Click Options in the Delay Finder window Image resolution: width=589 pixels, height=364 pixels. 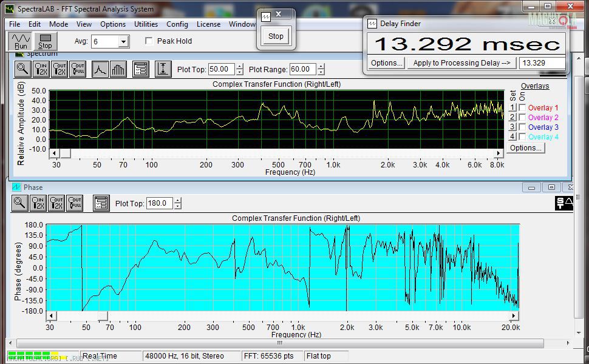[387, 63]
